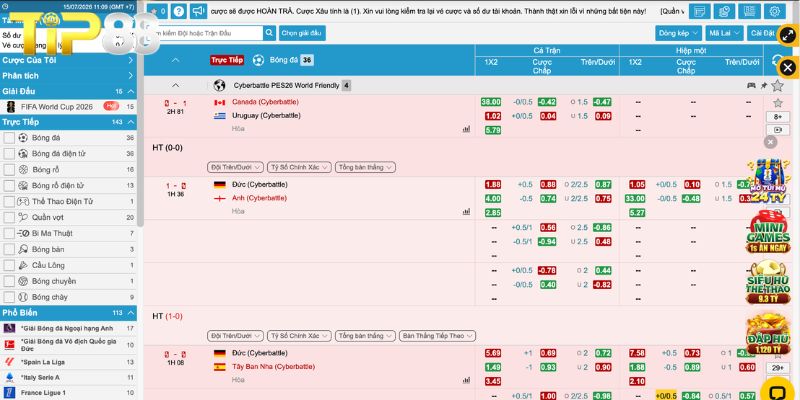Click the search magnifier icon
Screen dimensions: 800x400
(x=269, y=33)
